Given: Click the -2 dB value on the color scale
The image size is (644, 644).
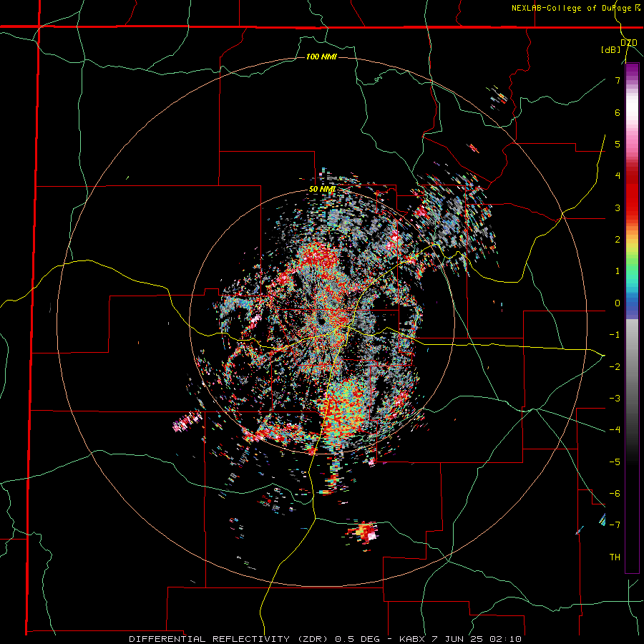Looking at the screenshot, I should (615, 367).
